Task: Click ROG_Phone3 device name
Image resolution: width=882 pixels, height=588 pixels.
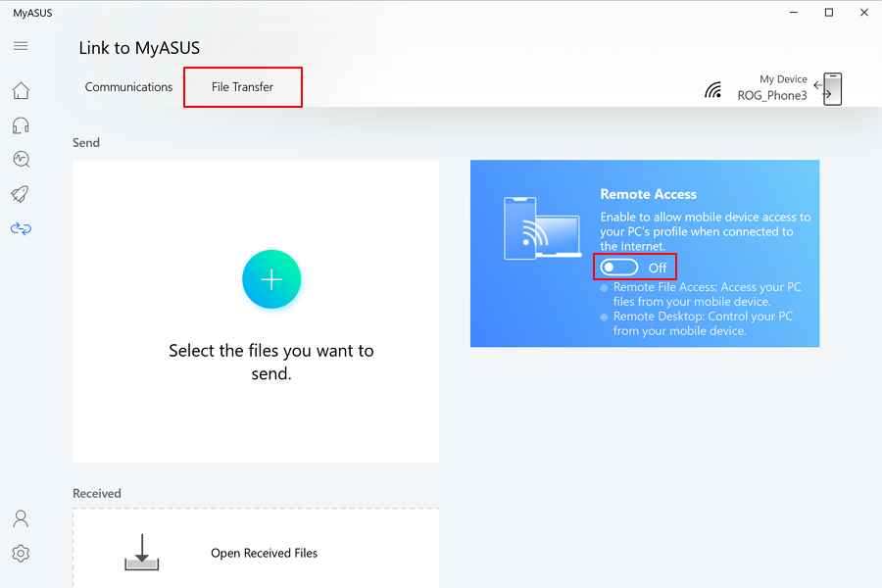Action: [772, 96]
